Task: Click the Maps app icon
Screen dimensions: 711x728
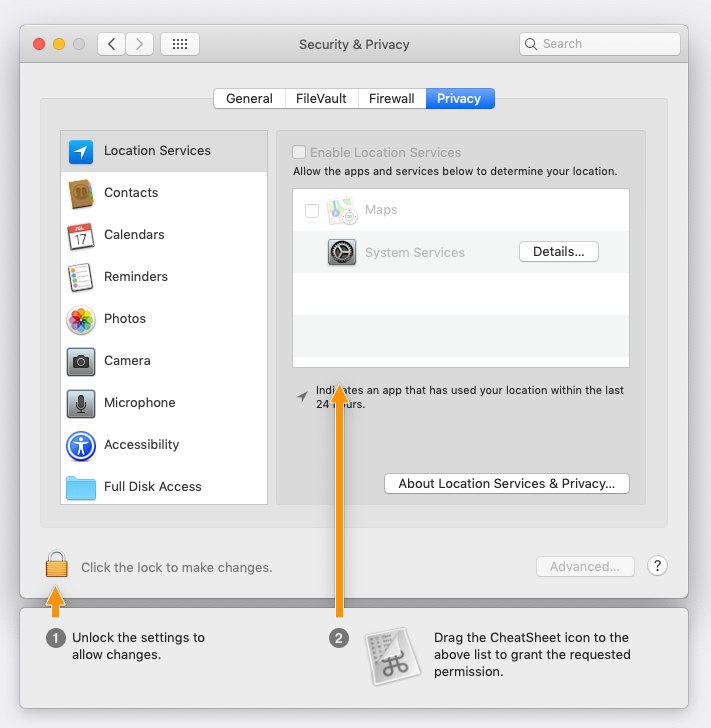Action: 342,211
